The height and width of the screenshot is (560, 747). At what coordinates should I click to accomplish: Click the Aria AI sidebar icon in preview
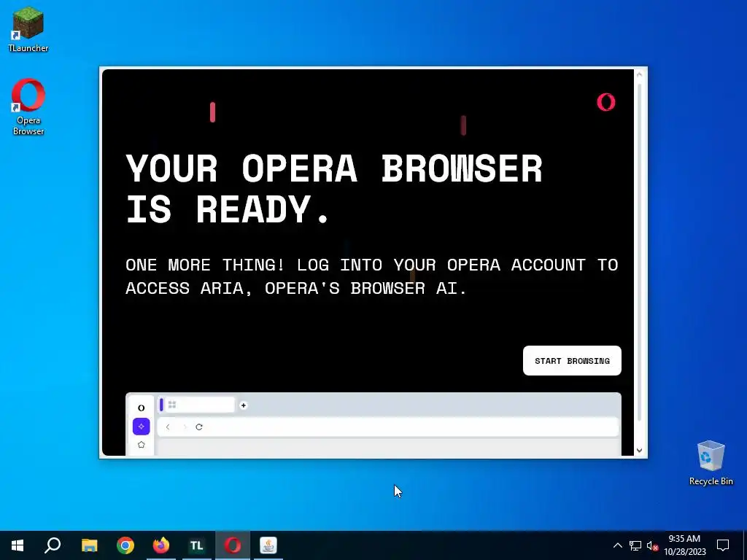[141, 426]
